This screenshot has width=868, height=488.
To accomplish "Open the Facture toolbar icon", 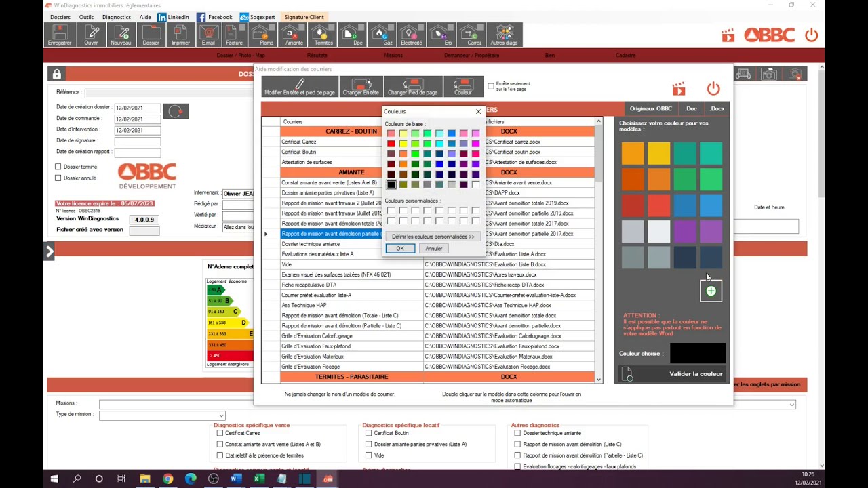I will click(x=234, y=35).
